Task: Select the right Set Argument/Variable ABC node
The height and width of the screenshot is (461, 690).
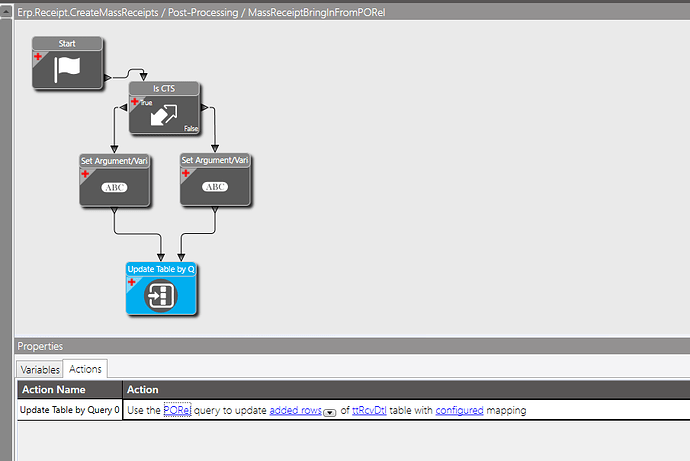Action: 215,179
